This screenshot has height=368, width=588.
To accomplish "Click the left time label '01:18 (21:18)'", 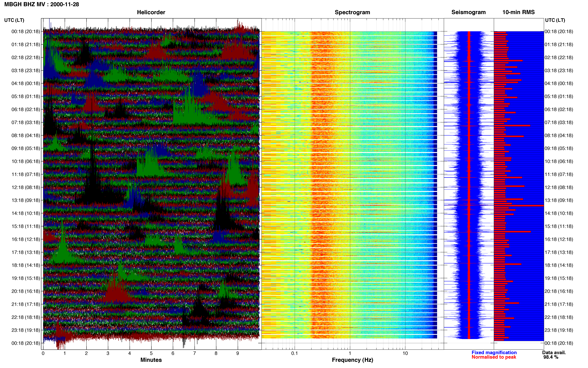I will [x=26, y=45].
